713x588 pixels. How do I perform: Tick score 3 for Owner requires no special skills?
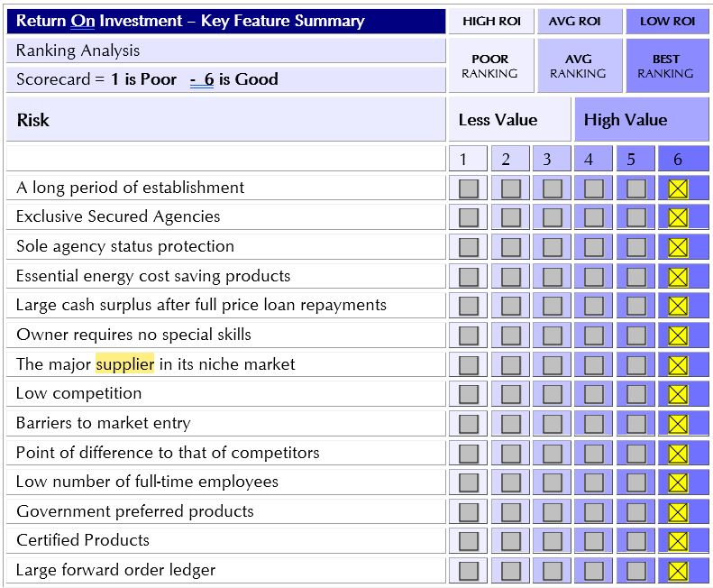[x=553, y=335]
